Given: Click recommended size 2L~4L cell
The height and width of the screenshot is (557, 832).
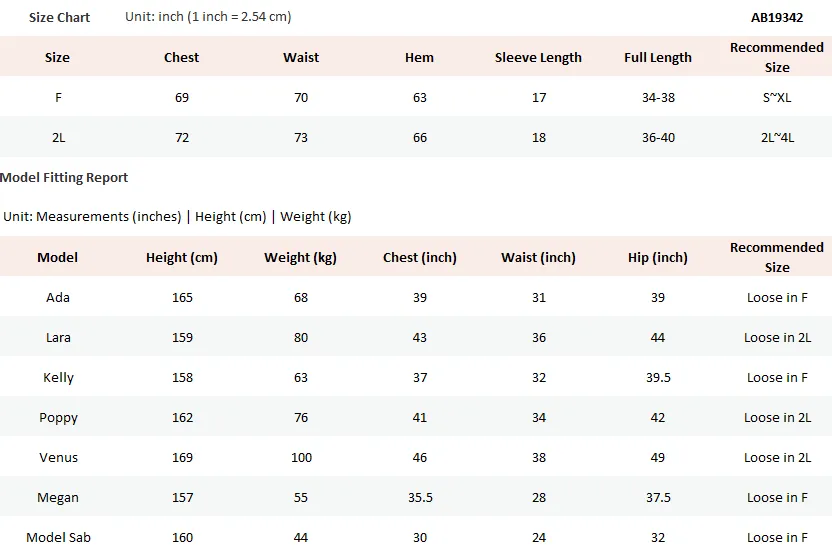Looking at the screenshot, I should point(777,137).
